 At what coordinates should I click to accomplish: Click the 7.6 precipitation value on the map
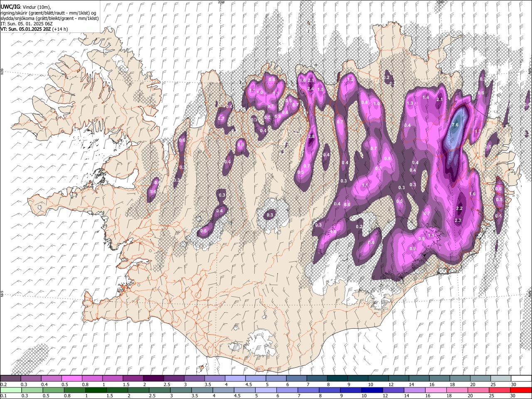[x=455, y=125]
